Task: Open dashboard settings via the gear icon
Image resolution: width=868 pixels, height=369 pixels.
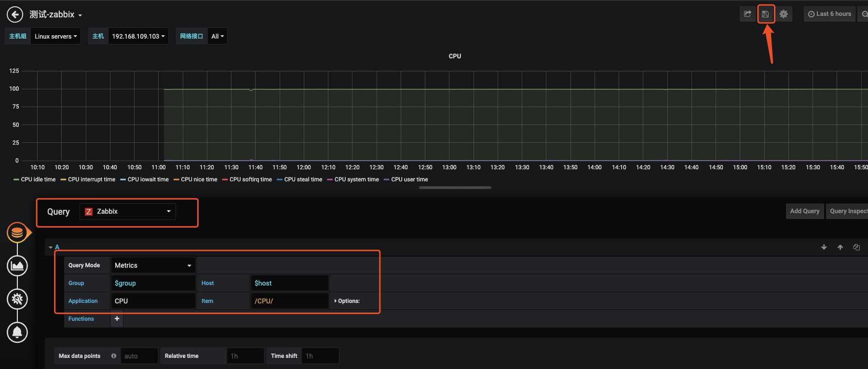Action: pos(784,14)
